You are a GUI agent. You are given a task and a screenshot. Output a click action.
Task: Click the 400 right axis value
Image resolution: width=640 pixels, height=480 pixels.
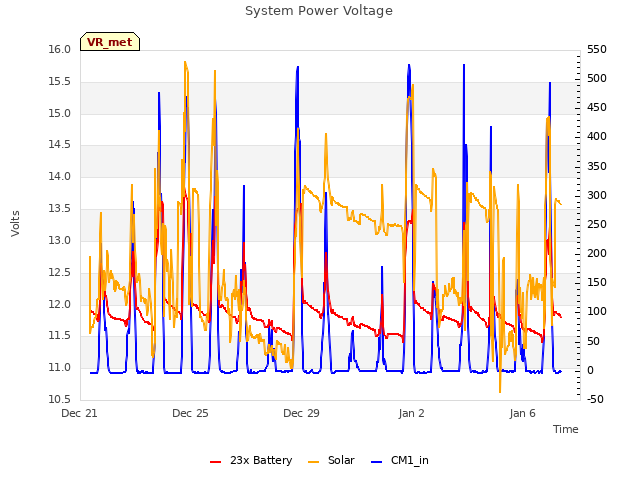pos(597,136)
